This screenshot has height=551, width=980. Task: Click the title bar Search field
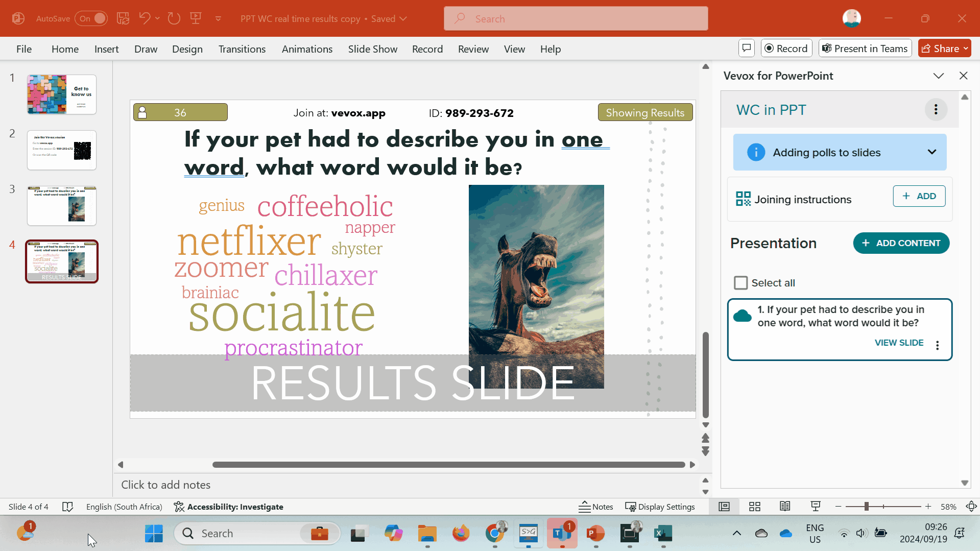pyautogui.click(x=576, y=18)
